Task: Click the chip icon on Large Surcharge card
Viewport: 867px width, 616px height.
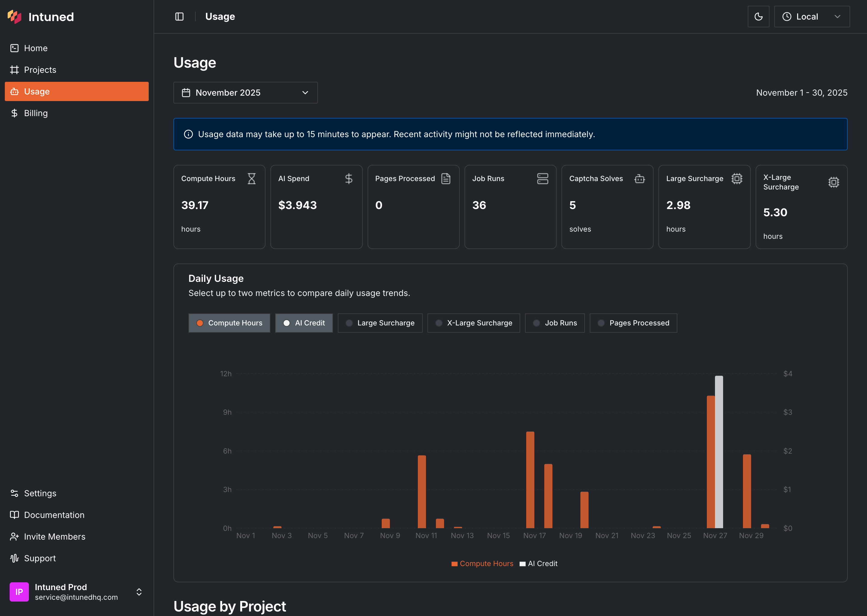Action: [x=737, y=179]
